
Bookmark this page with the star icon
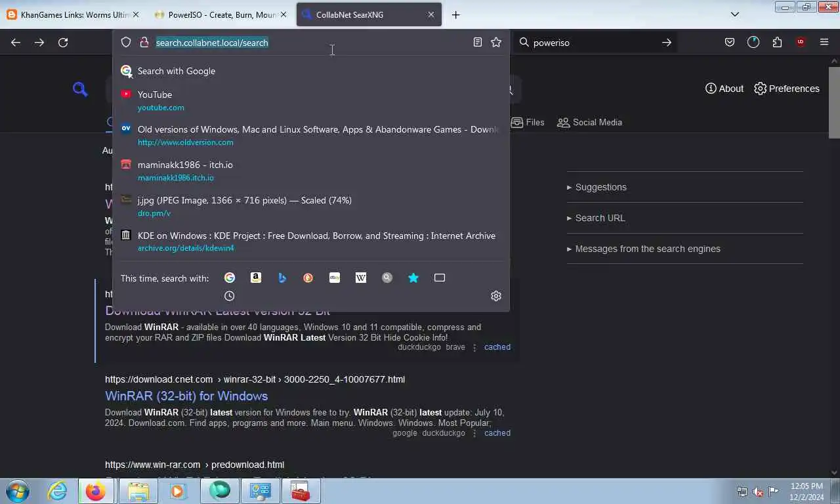(496, 43)
